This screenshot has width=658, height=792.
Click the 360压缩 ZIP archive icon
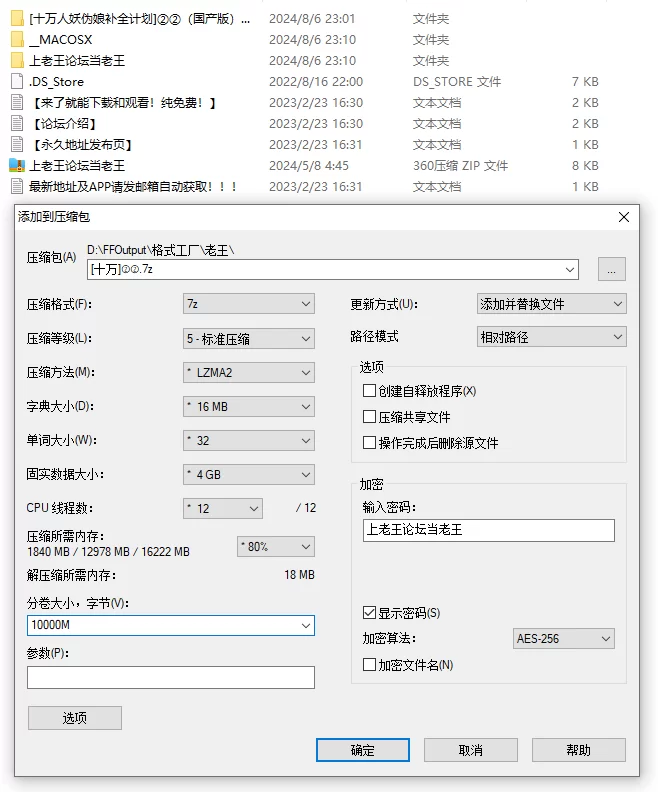point(17,166)
